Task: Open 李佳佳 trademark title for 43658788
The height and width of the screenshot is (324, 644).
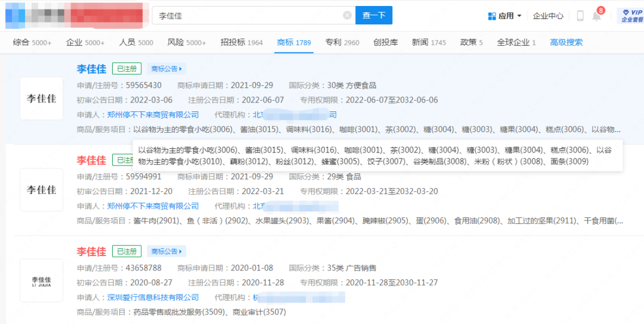Action: point(91,251)
